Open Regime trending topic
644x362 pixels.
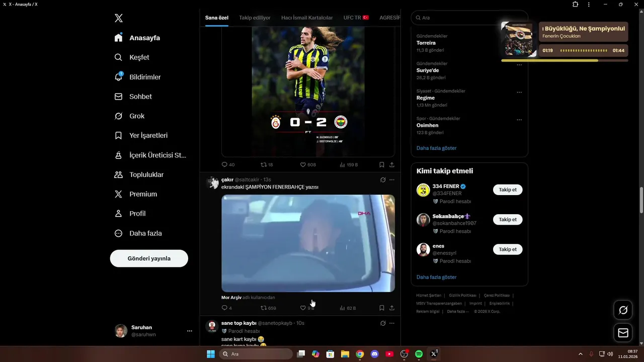coord(426,98)
